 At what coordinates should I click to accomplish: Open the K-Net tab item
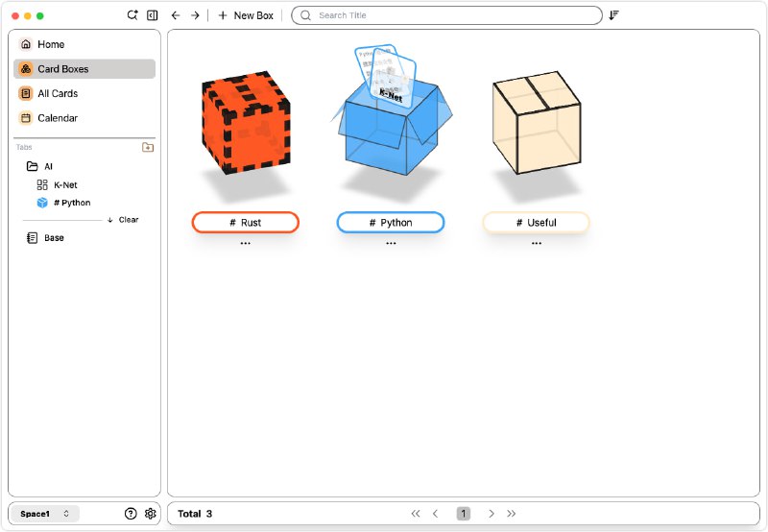tap(65, 184)
